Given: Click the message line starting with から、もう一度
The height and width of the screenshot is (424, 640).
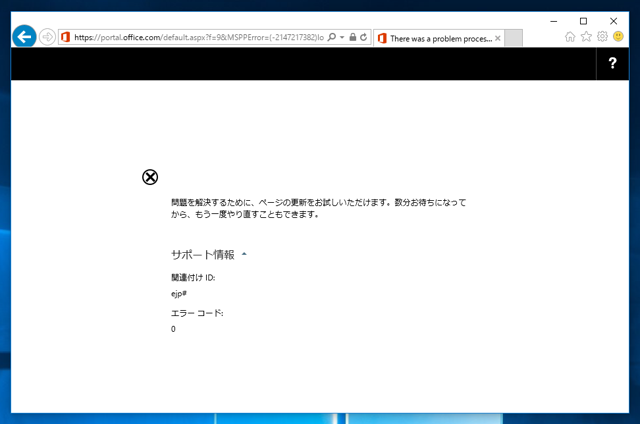Looking at the screenshot, I should pos(245,214).
